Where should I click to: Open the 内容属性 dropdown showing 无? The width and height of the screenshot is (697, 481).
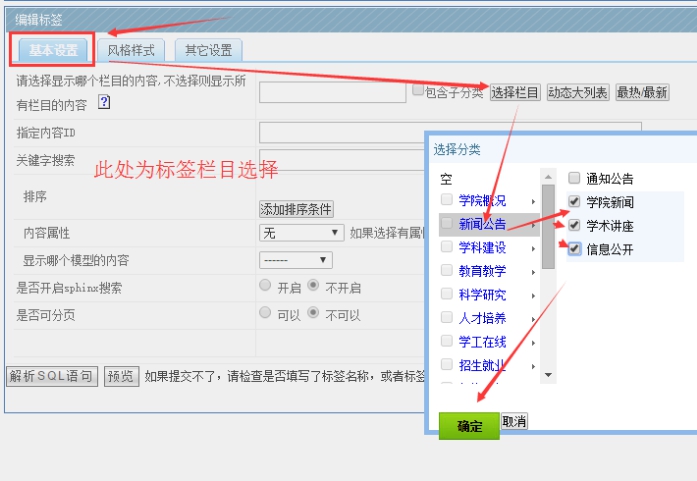tap(302, 233)
